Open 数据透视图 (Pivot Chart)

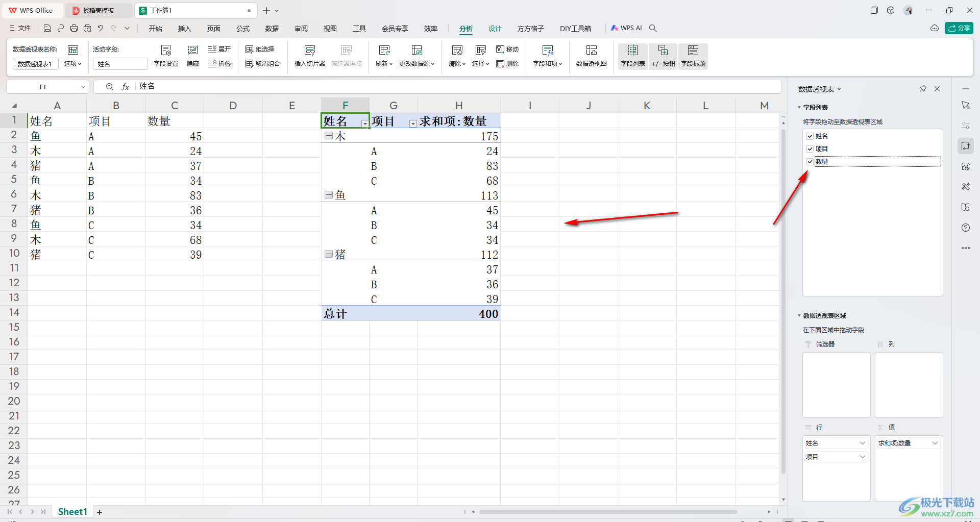click(x=592, y=56)
